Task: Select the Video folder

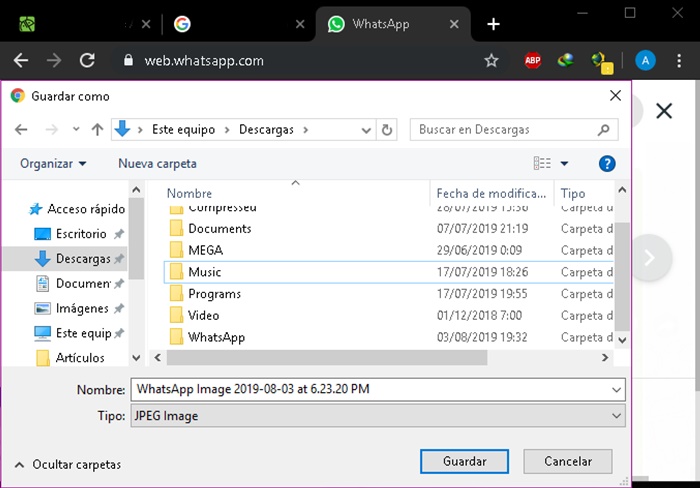Action: (388, 315)
